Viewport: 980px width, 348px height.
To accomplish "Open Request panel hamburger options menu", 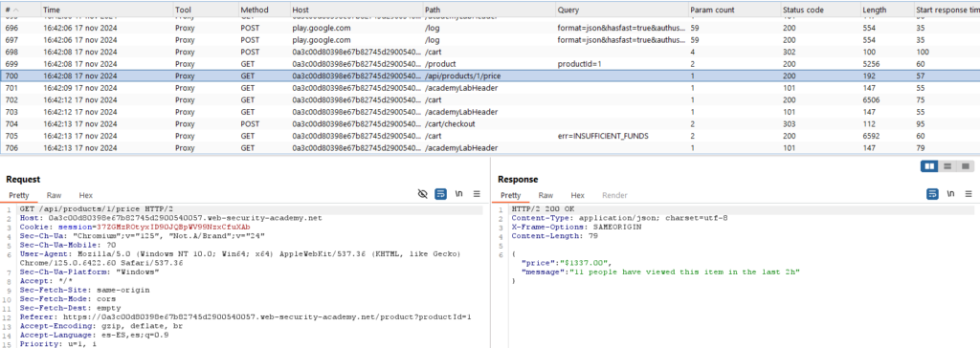I will (477, 194).
